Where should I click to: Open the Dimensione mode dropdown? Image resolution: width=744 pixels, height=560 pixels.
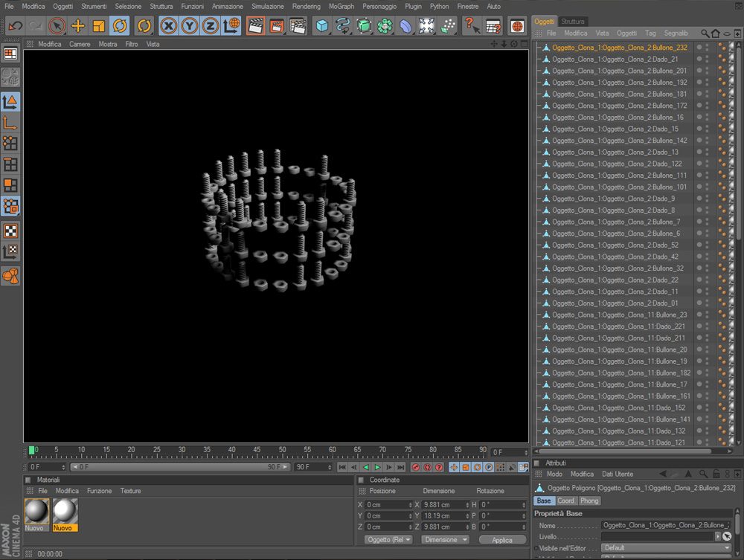click(x=445, y=540)
